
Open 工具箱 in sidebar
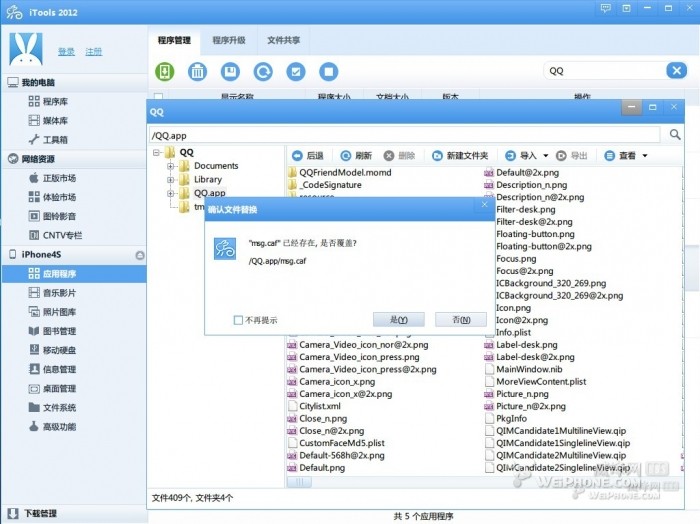48,140
